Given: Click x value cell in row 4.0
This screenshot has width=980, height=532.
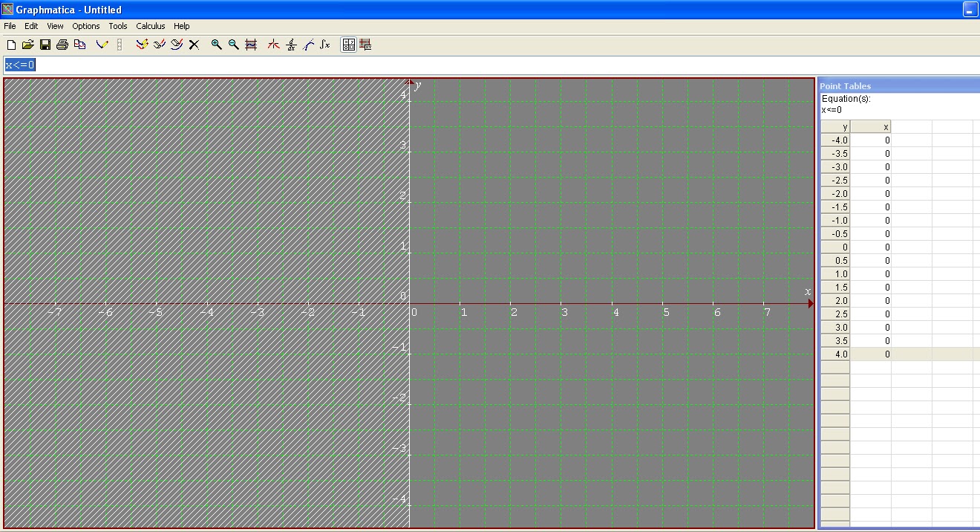Looking at the screenshot, I should 870,354.
